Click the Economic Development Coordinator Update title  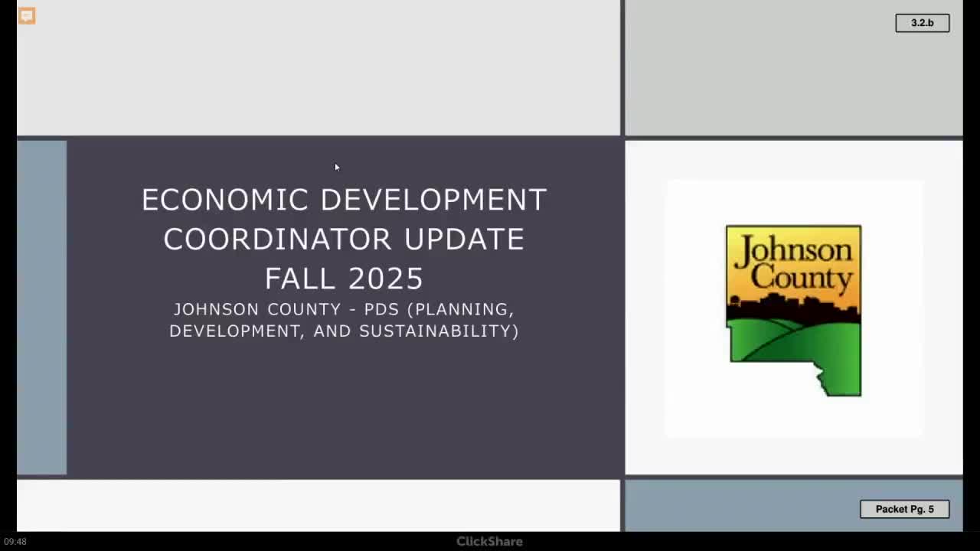pos(344,239)
